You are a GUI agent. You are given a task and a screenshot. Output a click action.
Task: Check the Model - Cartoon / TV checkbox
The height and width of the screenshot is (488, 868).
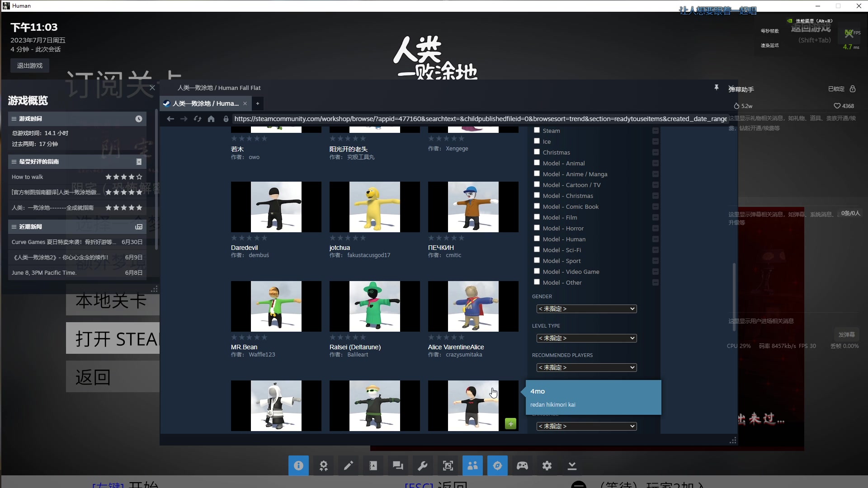coord(537,184)
